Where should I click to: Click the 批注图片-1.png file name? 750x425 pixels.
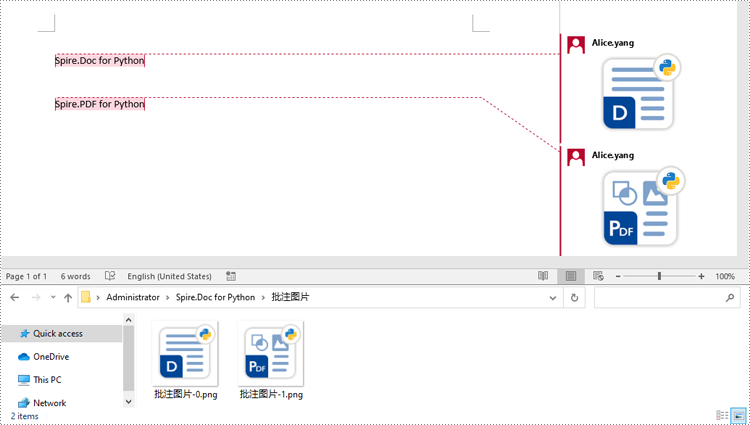(x=271, y=394)
